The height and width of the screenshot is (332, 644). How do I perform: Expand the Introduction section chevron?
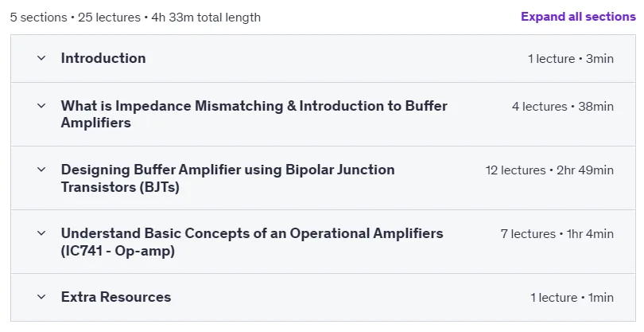click(x=41, y=58)
